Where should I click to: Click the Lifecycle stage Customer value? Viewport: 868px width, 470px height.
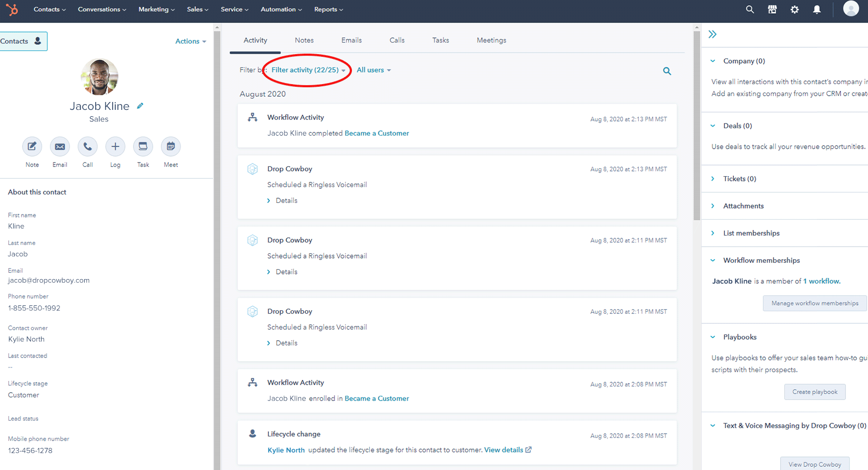pos(24,395)
